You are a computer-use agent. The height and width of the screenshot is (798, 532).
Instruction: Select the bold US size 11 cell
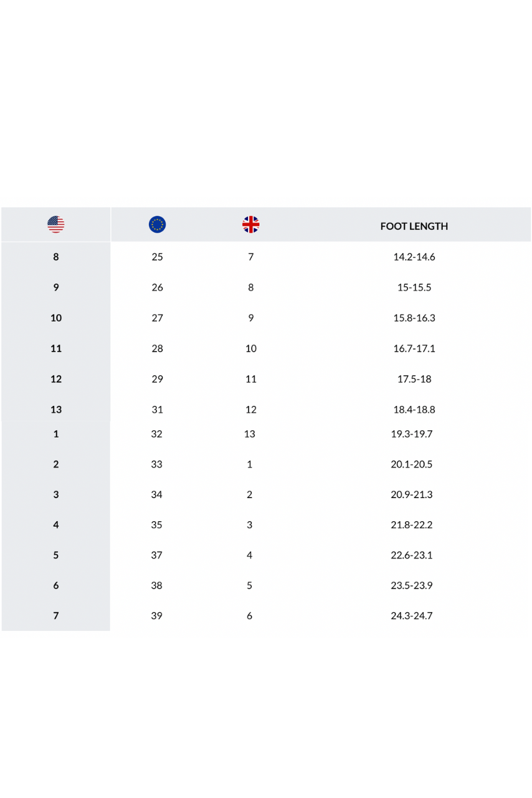point(56,349)
